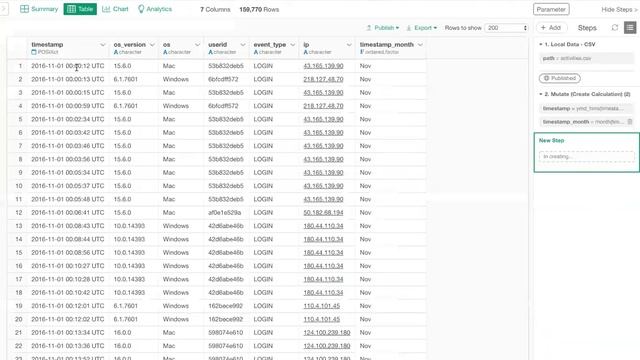Click the timestamp column header name

click(x=47, y=44)
